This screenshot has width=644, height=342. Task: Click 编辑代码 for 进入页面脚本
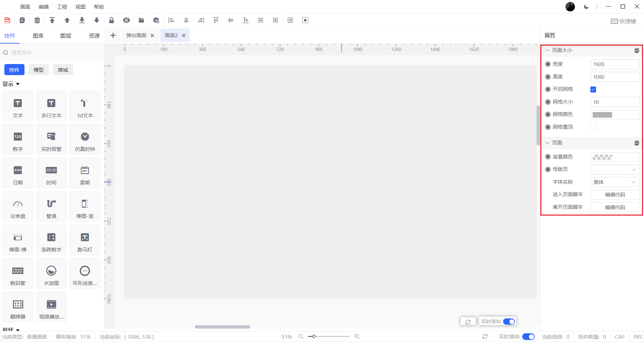(614, 195)
